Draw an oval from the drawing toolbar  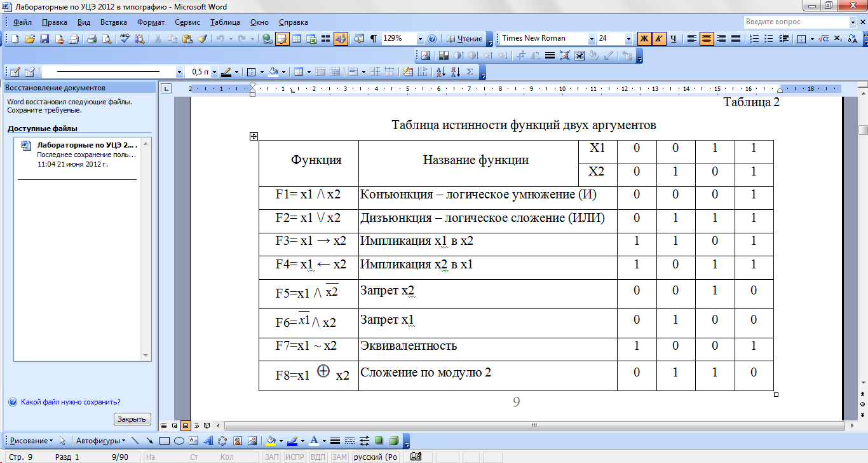coord(179,440)
